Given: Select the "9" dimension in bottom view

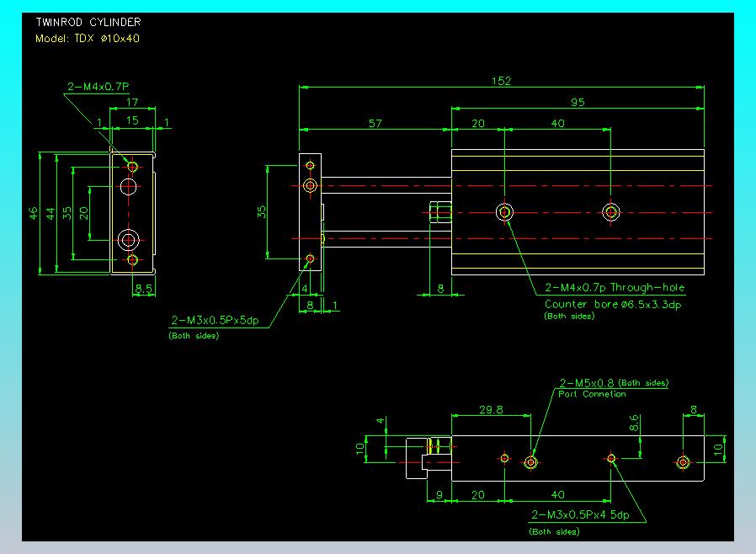Looking at the screenshot, I should (439, 495).
